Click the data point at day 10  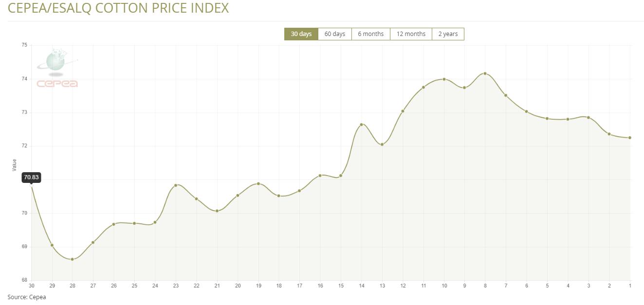[444, 79]
